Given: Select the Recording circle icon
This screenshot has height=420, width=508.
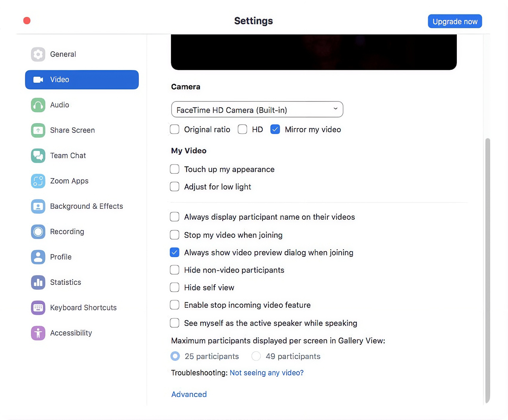Looking at the screenshot, I should click(x=38, y=232).
